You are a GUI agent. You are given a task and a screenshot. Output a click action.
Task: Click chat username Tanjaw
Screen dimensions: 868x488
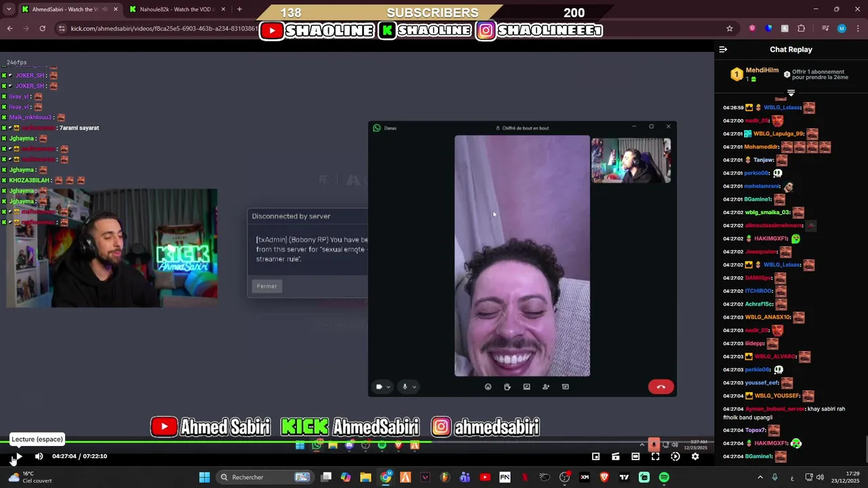point(764,160)
